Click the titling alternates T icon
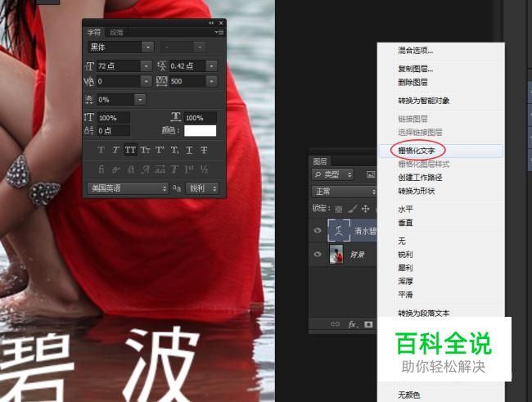The image size is (532, 402). pyautogui.click(x=174, y=169)
